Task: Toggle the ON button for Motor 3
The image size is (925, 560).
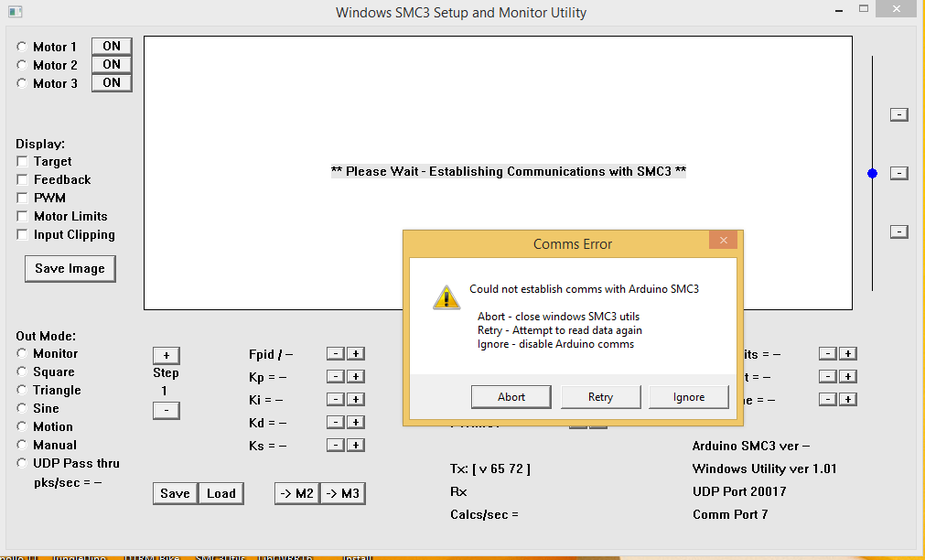Action: click(112, 82)
